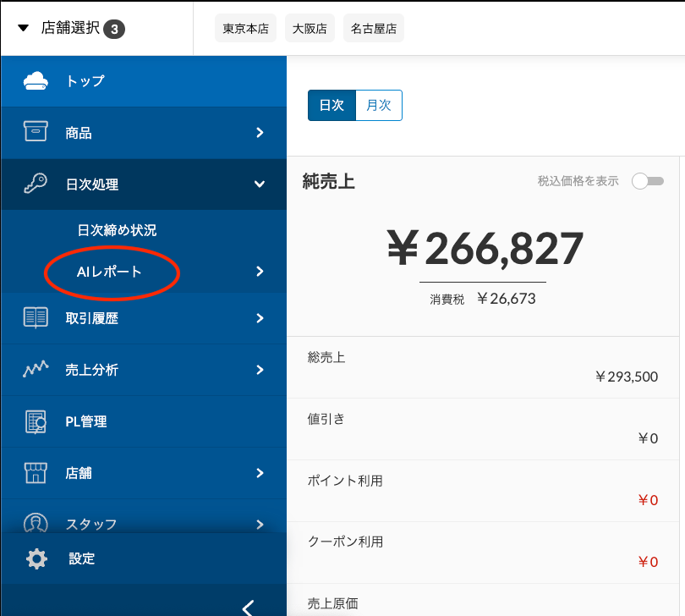
Task: Collapse sidebar with bottom arrow
Action: (248, 608)
